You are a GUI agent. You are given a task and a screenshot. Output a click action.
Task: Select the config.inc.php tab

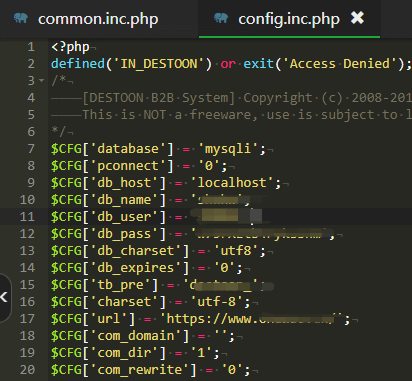pyautogui.click(x=289, y=19)
